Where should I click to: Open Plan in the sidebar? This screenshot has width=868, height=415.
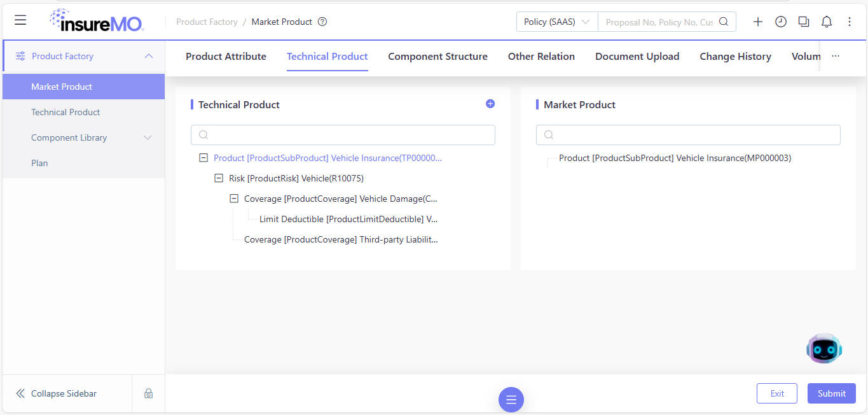(x=84, y=163)
